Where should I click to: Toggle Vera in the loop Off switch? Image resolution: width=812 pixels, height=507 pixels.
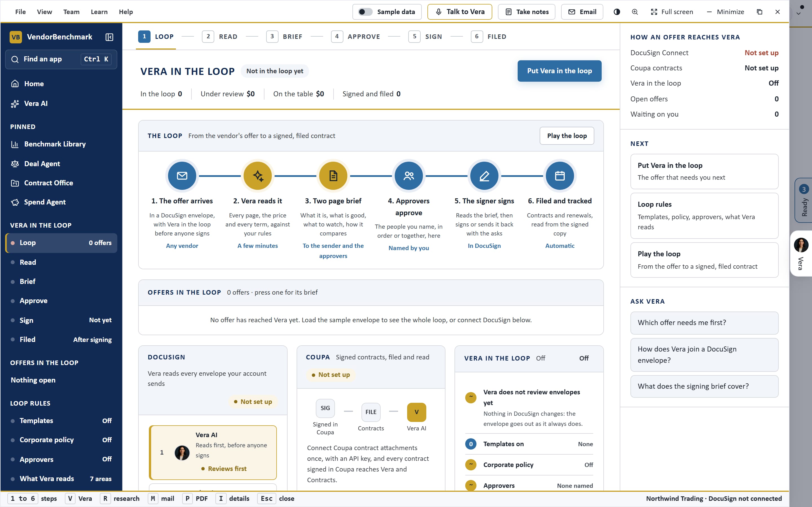pyautogui.click(x=584, y=358)
